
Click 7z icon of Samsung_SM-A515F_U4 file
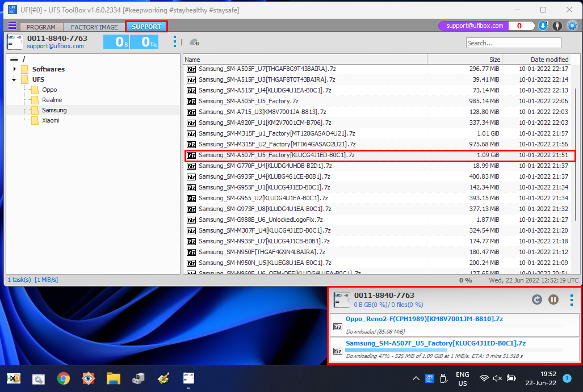coord(191,90)
